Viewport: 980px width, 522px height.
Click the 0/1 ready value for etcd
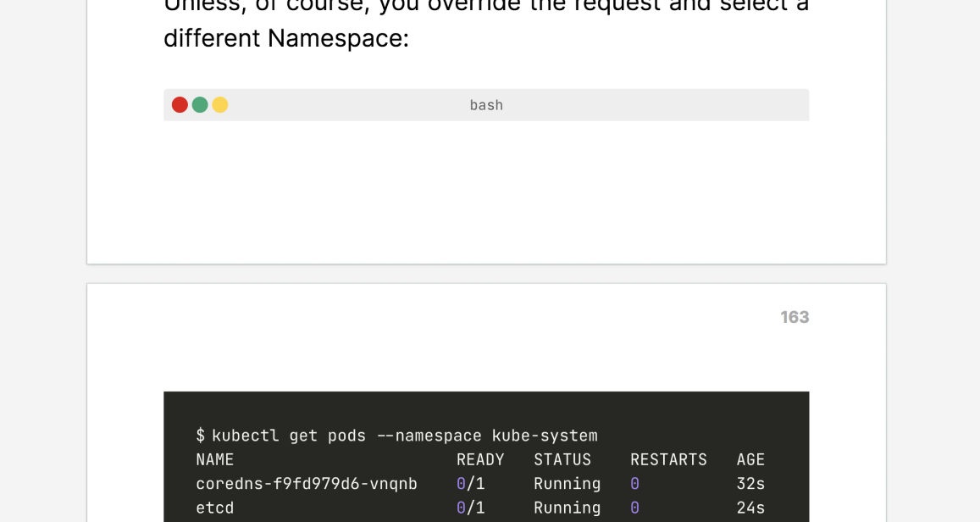point(471,508)
